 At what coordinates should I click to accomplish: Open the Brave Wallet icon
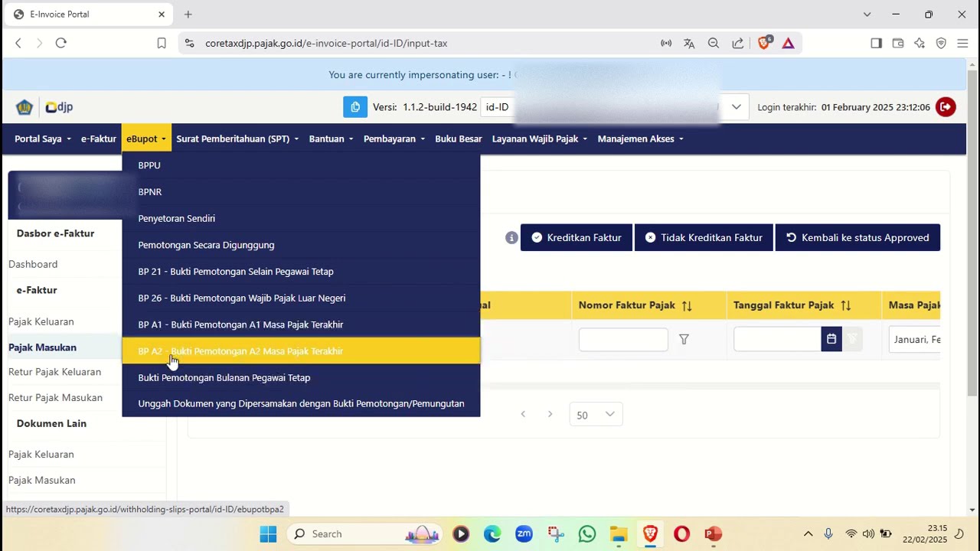pos(898,43)
